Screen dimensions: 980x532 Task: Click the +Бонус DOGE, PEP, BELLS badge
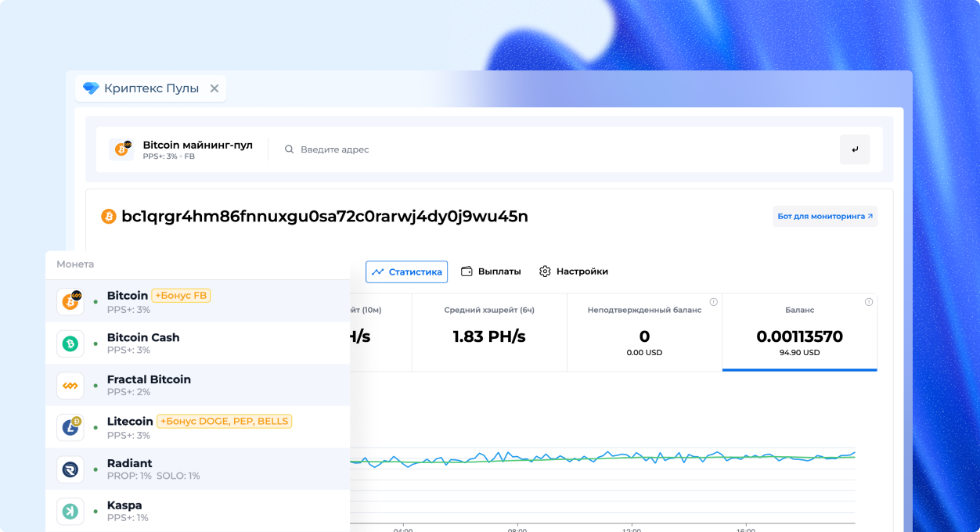click(224, 421)
